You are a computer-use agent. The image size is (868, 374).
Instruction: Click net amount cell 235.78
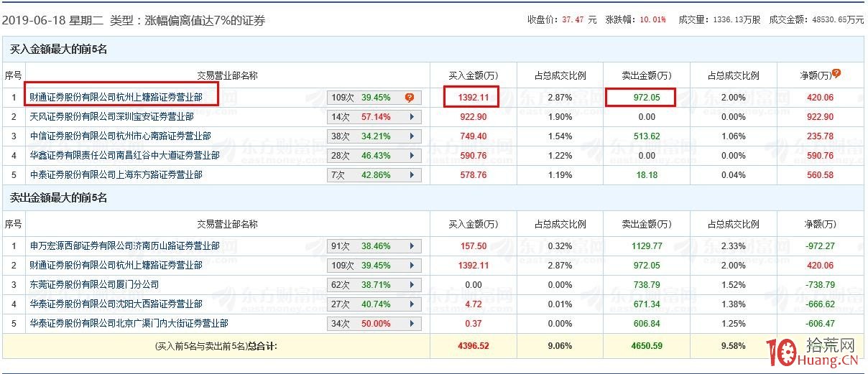point(820,136)
